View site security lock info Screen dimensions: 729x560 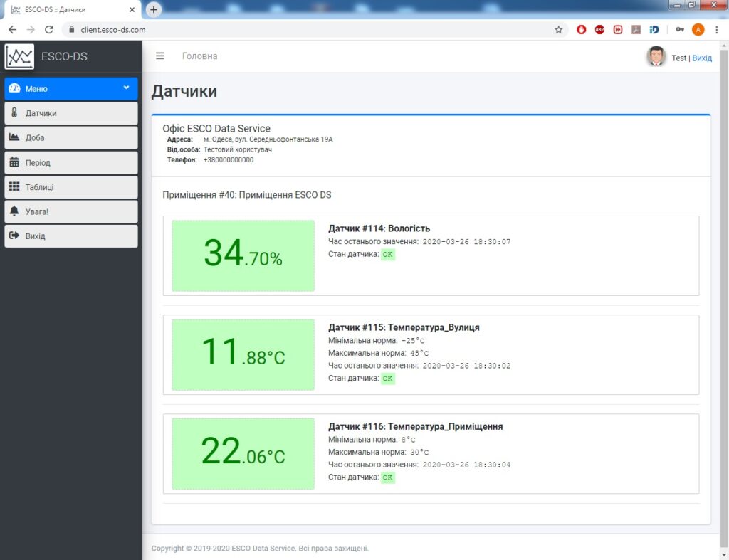point(71,30)
